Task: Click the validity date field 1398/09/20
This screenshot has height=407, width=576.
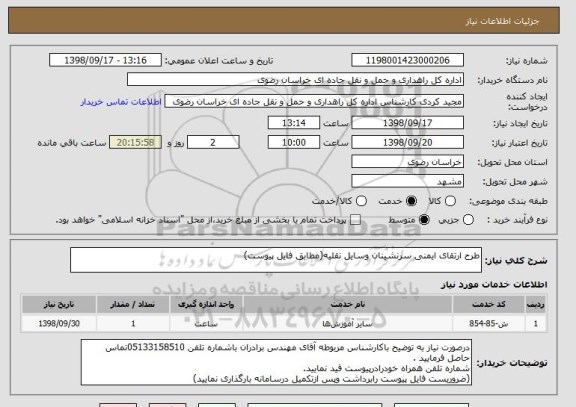Action: pos(407,142)
